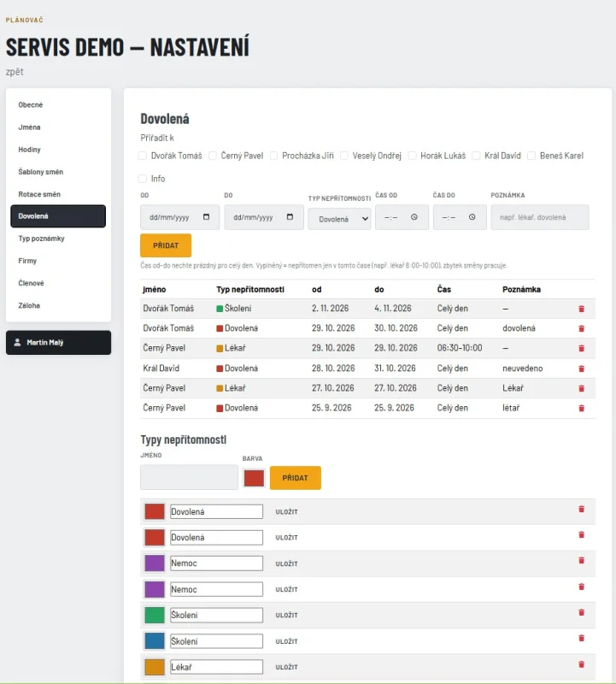Check Král David checkbox
Viewport: 616px width, 684px height.
(x=476, y=156)
